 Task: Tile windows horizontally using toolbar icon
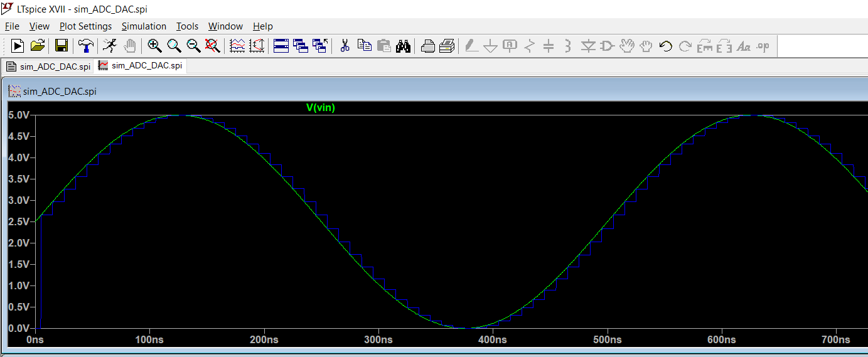[281, 46]
